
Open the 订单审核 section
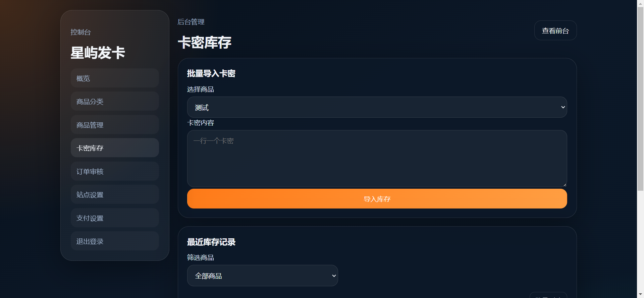pos(115,171)
